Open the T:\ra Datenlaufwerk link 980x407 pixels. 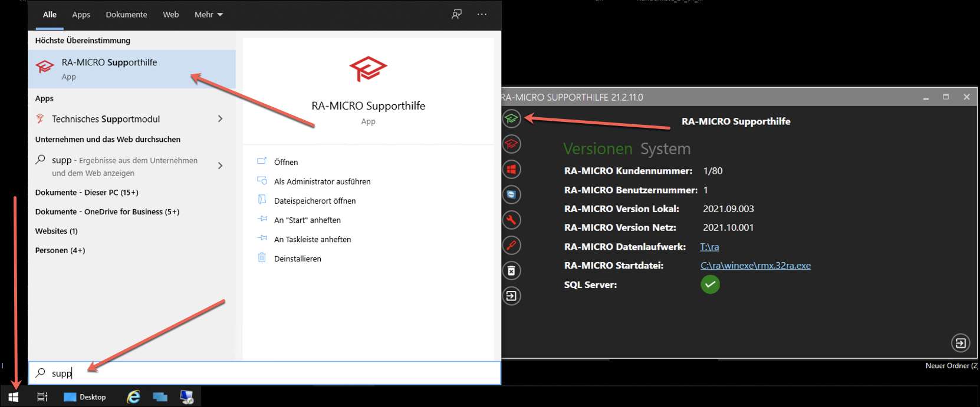click(709, 247)
